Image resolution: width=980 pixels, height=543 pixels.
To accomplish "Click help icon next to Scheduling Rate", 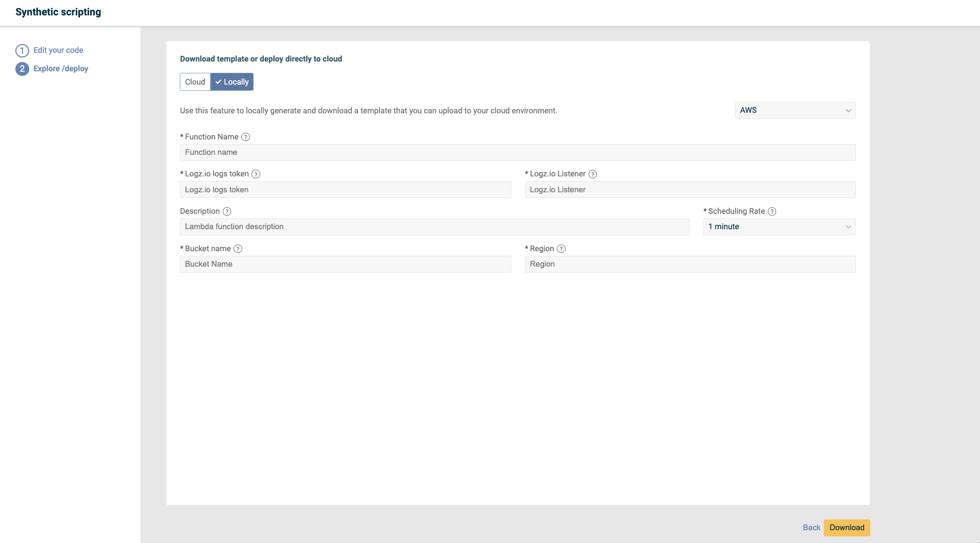I will (772, 211).
